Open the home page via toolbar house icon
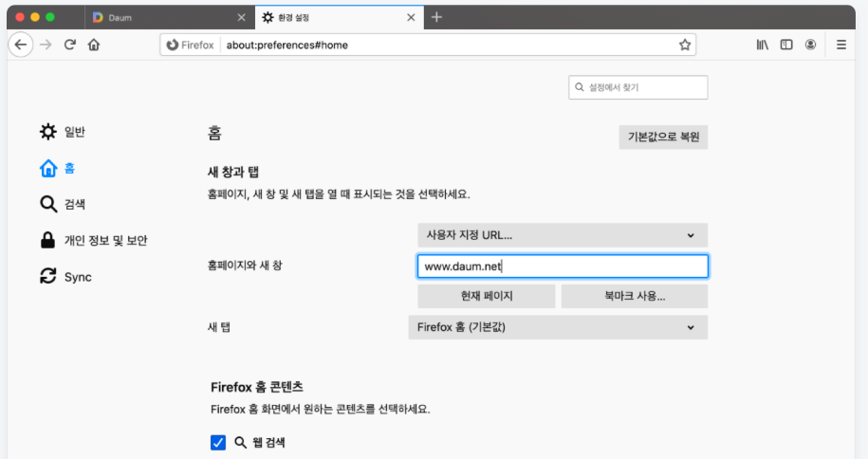 pos(94,45)
